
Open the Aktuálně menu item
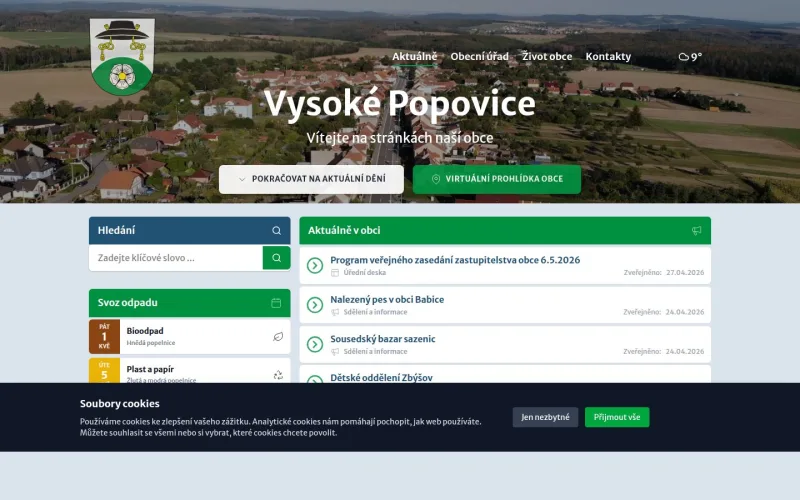(x=414, y=57)
